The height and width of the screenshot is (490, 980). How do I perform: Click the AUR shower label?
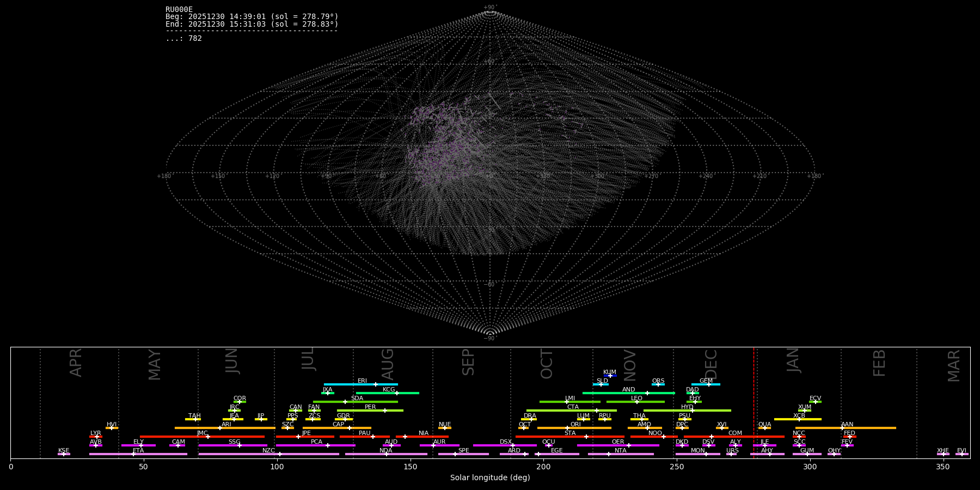pos(439,442)
